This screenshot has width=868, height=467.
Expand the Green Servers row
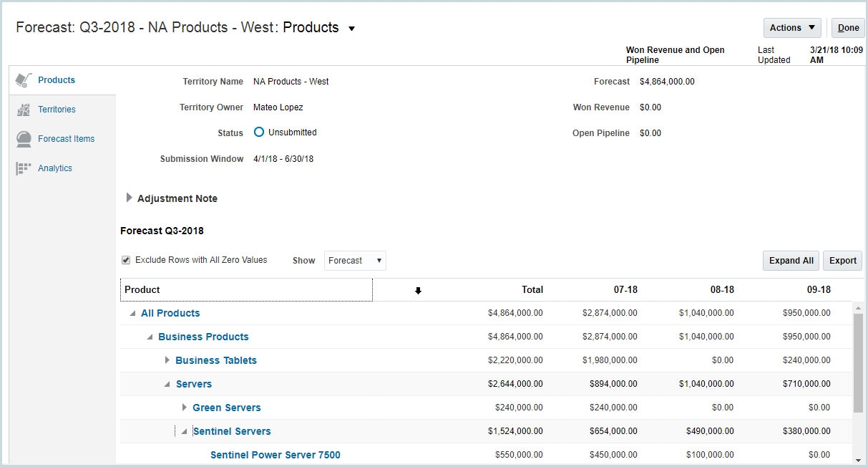point(185,408)
